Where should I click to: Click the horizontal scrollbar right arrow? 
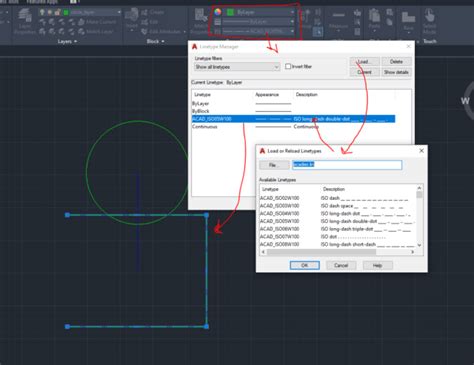[x=413, y=252]
